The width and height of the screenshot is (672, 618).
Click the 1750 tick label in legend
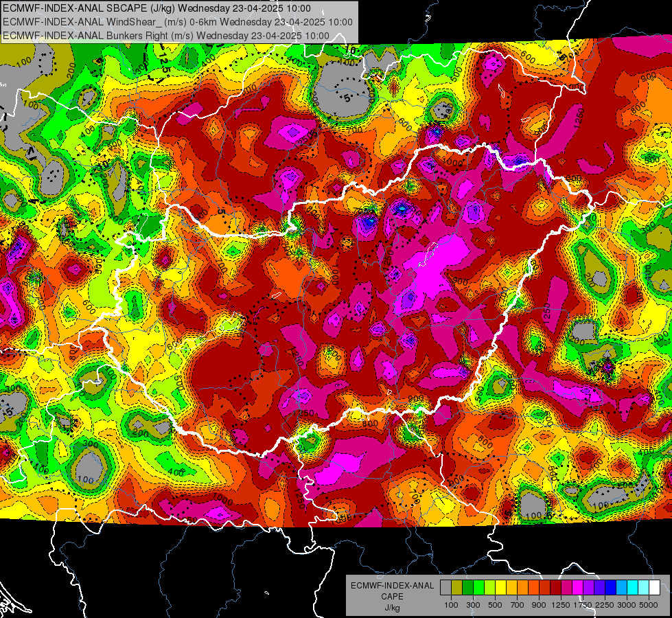(583, 605)
